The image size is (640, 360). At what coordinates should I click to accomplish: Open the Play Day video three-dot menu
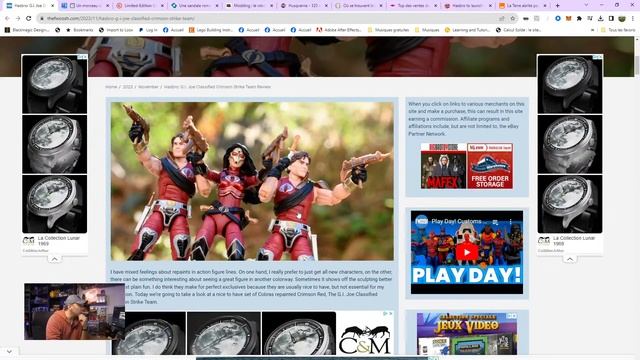coord(510,222)
